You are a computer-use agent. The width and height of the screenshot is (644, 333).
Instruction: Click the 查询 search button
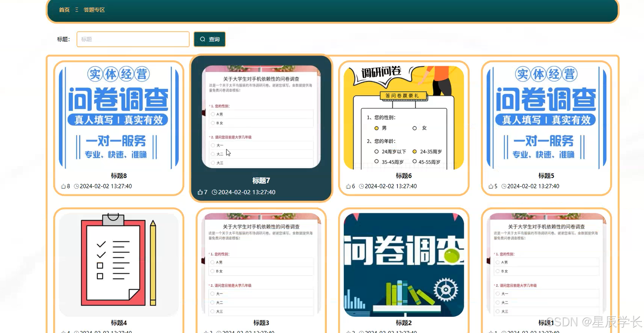pyautogui.click(x=209, y=39)
